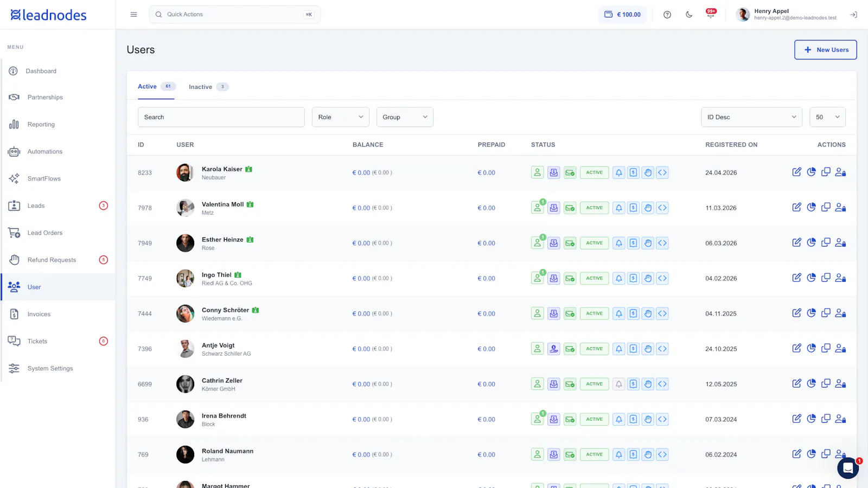Click the New Users button
The width and height of the screenshot is (868, 488).
[x=826, y=50]
